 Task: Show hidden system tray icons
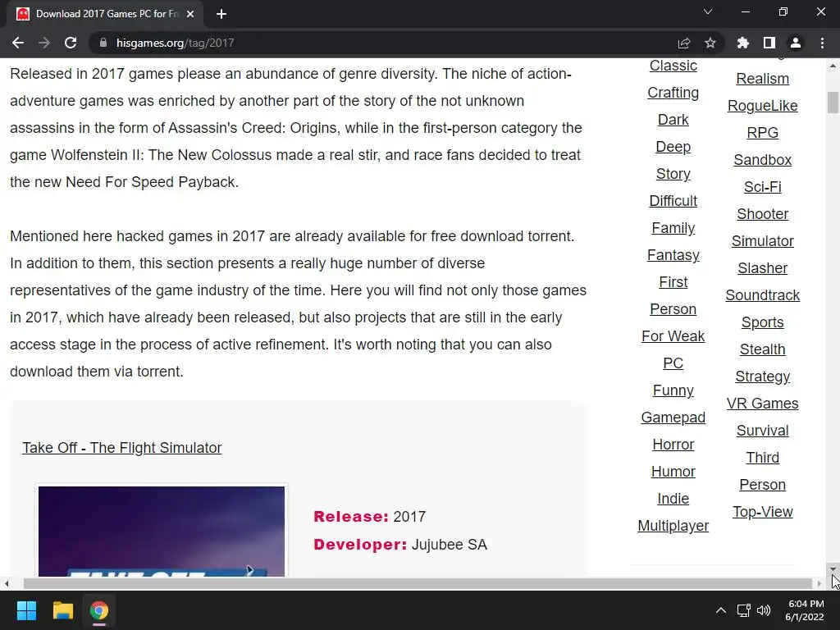click(x=721, y=610)
